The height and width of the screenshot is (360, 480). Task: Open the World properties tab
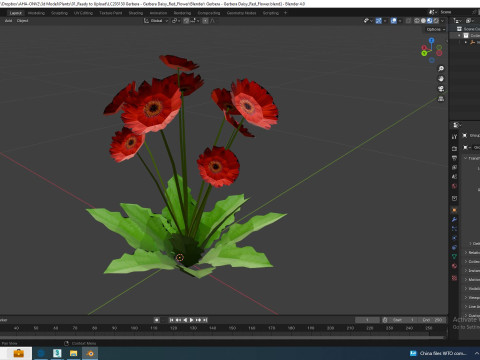454,186
